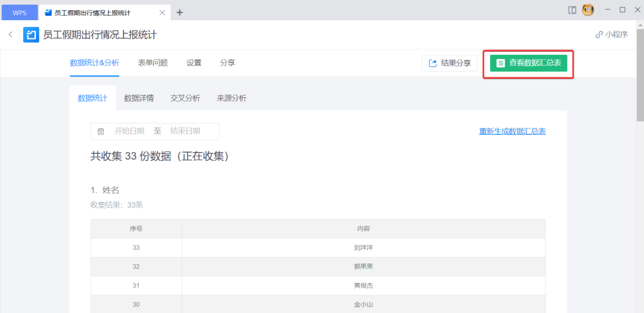The width and height of the screenshot is (644, 313).
Task: Open the 设置 tab
Action: [x=194, y=63]
